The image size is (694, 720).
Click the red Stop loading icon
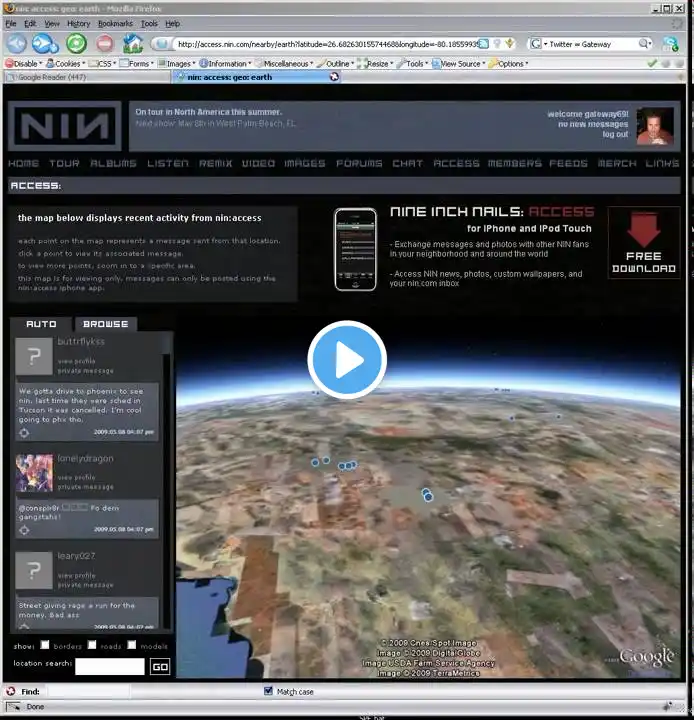click(105, 44)
